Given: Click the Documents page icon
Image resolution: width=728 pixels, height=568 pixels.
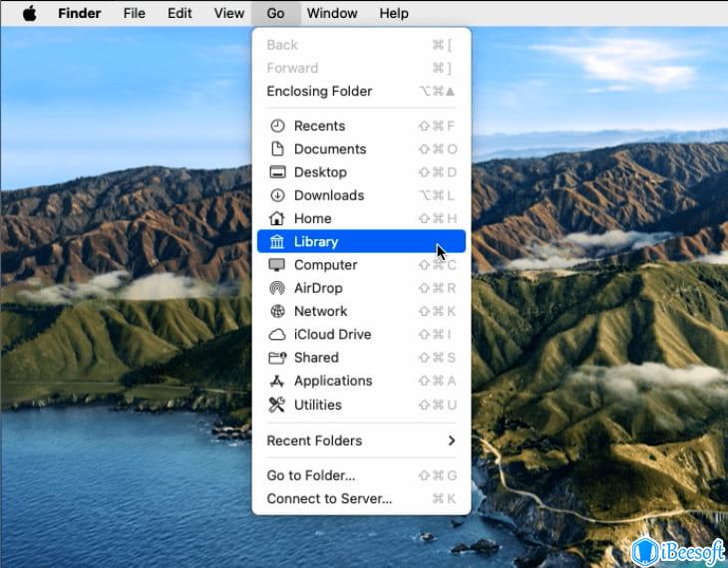Looking at the screenshot, I should click(x=276, y=149).
